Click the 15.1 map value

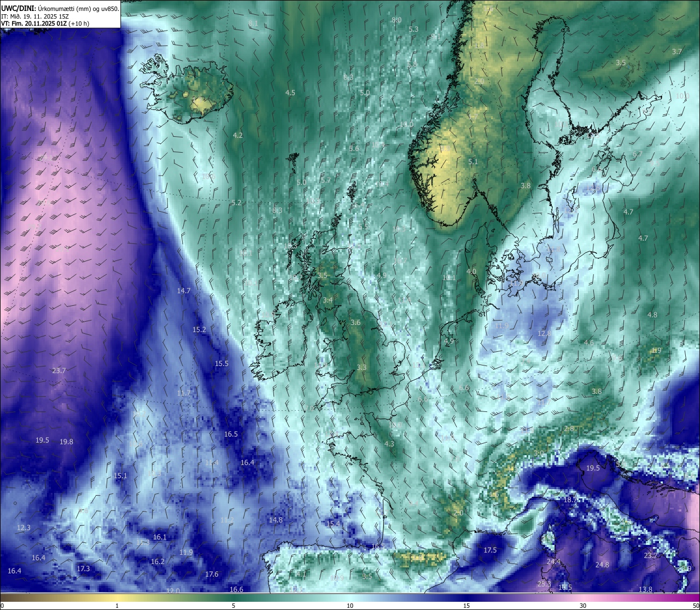tap(120, 475)
